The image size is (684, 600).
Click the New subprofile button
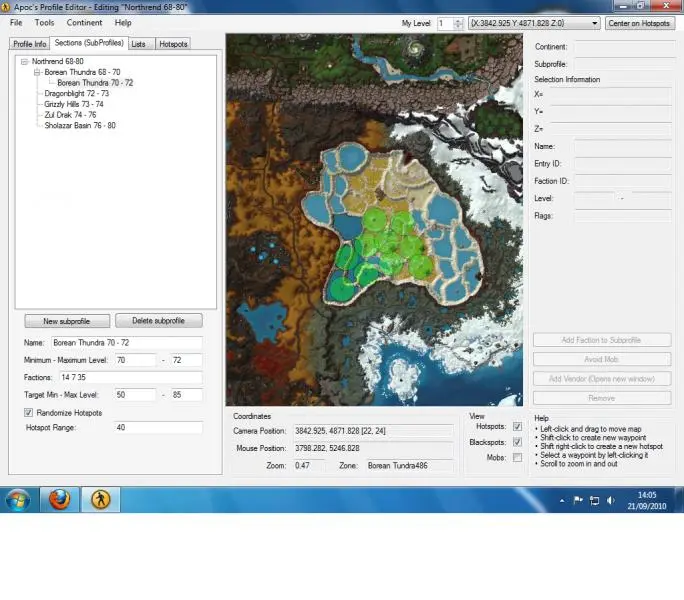tap(67, 321)
